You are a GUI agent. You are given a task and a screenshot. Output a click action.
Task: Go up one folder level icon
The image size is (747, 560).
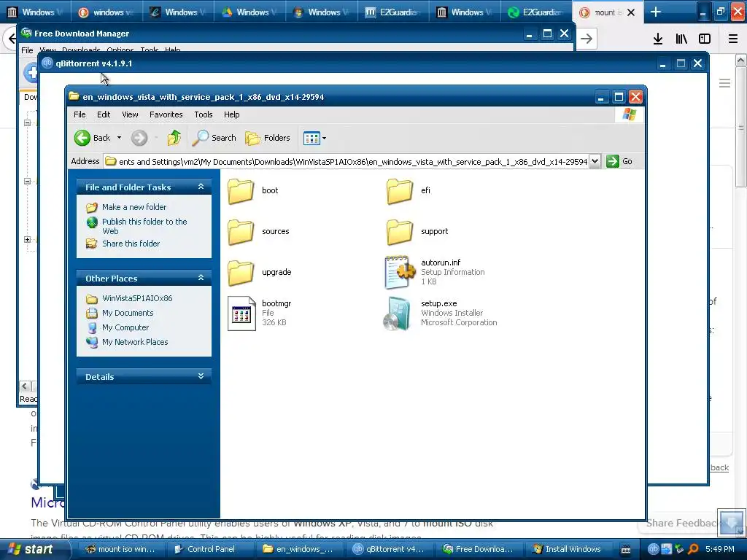(174, 138)
